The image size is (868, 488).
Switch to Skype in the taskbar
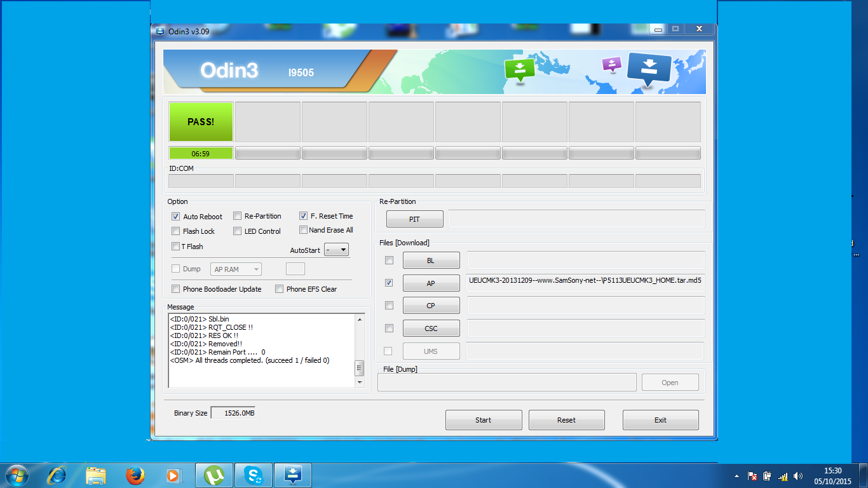click(254, 475)
